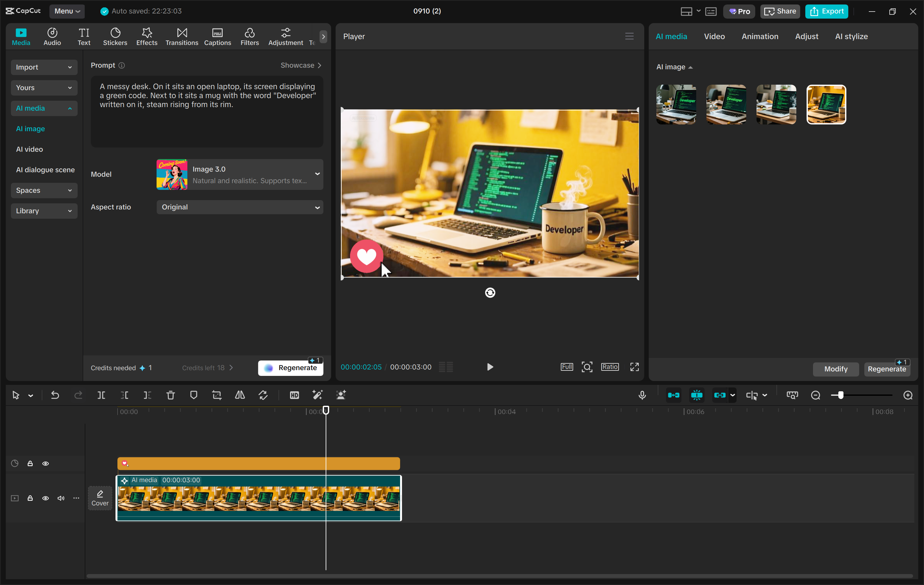Viewport: 924px width, 585px height.
Task: Open the player hamburger menu
Action: pos(629,36)
